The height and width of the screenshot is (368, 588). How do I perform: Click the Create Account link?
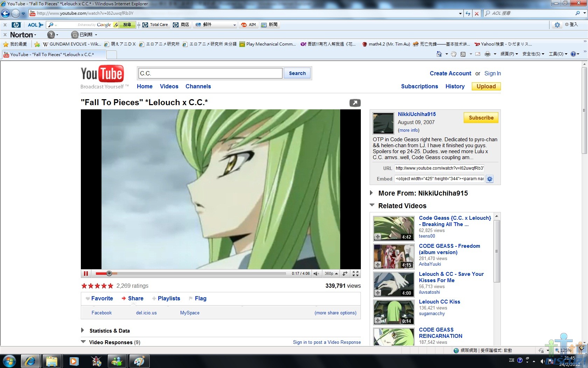tap(450, 73)
